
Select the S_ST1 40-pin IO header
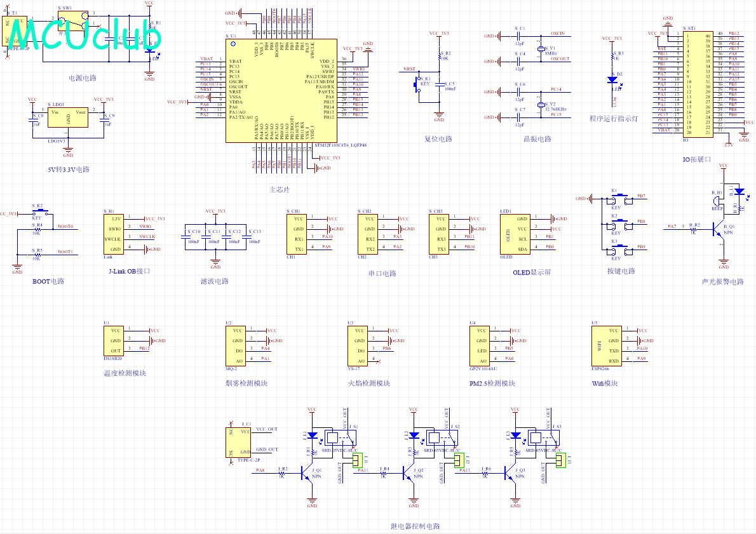[x=698, y=84]
